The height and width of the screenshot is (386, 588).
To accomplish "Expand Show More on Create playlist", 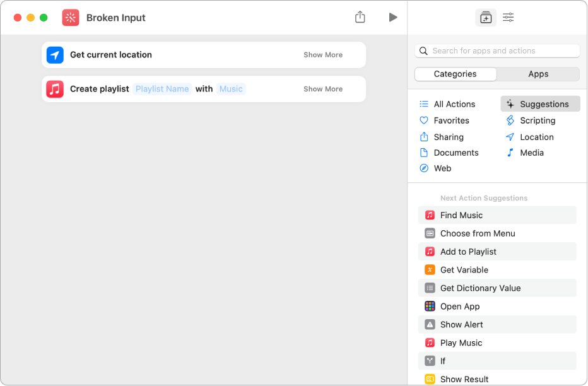I will [x=323, y=89].
